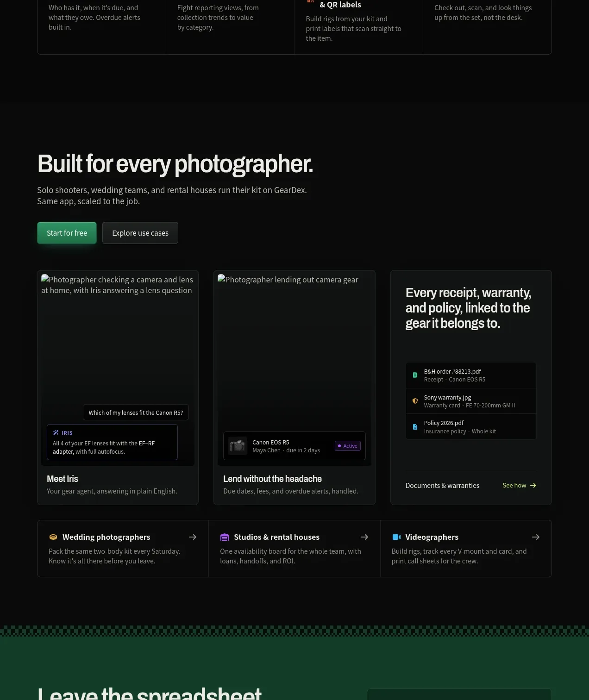The image size is (589, 700).
Task: Select the Sony warranty.jpg row
Action: tap(471, 401)
